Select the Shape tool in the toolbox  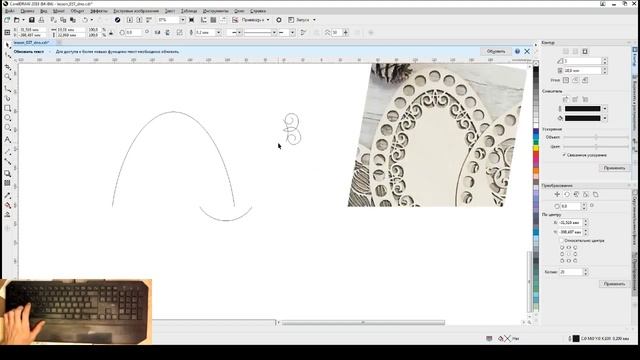pos(7,56)
